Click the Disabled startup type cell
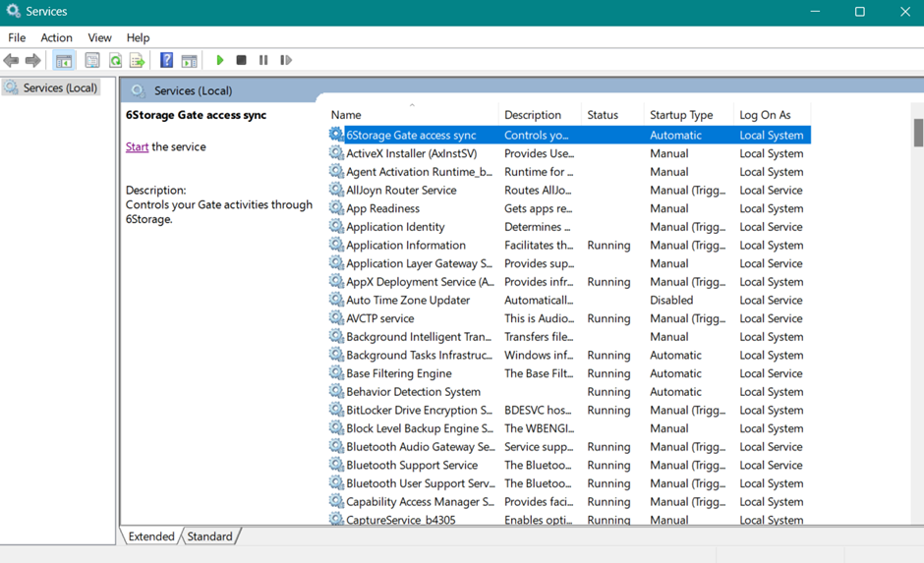The height and width of the screenshot is (563, 924). [671, 300]
